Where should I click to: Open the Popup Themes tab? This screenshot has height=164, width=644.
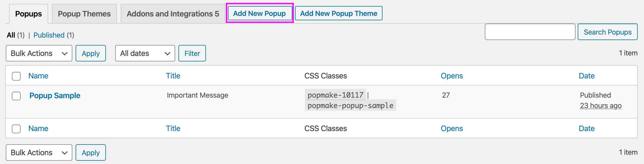click(x=84, y=14)
